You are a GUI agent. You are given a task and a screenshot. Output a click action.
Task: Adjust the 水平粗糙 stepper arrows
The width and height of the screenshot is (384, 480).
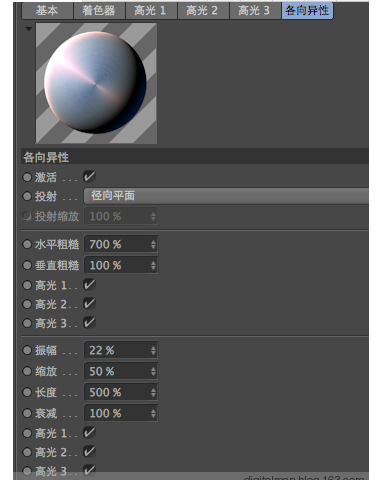pos(153,244)
